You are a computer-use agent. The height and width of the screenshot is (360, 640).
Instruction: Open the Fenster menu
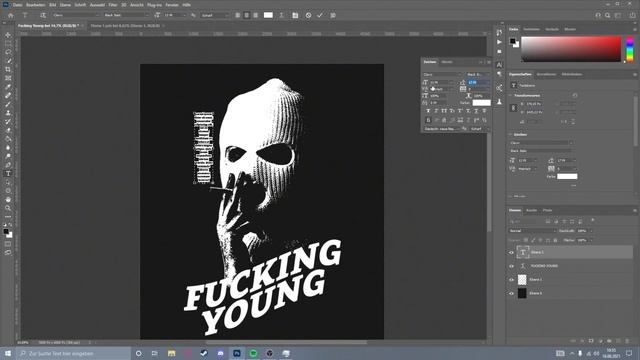(x=172, y=5)
